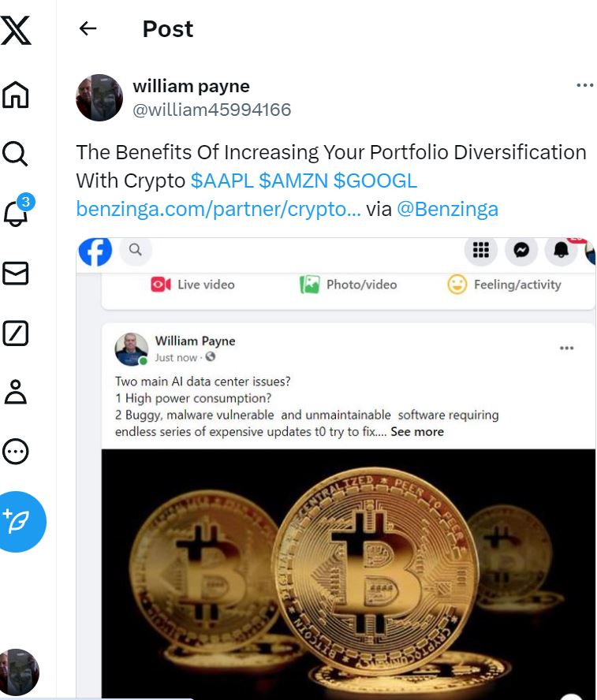Open the benzinga.com/partner/crypto link
This screenshot has height=700, width=597.
218,209
